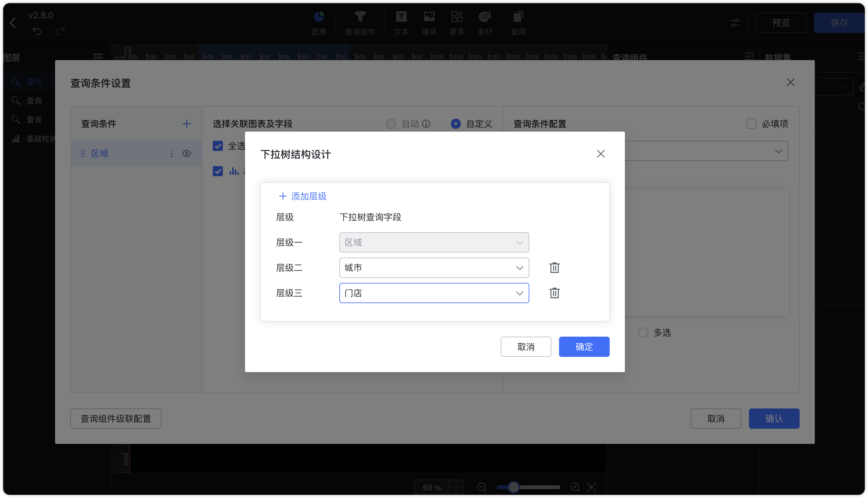Select the 多选 radio button

pyautogui.click(x=643, y=333)
